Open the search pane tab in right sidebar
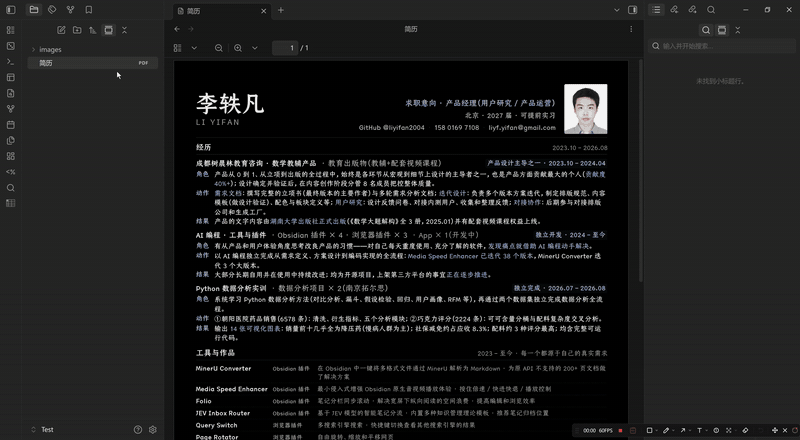Image resolution: width=800 pixels, height=440 pixels. click(x=711, y=10)
